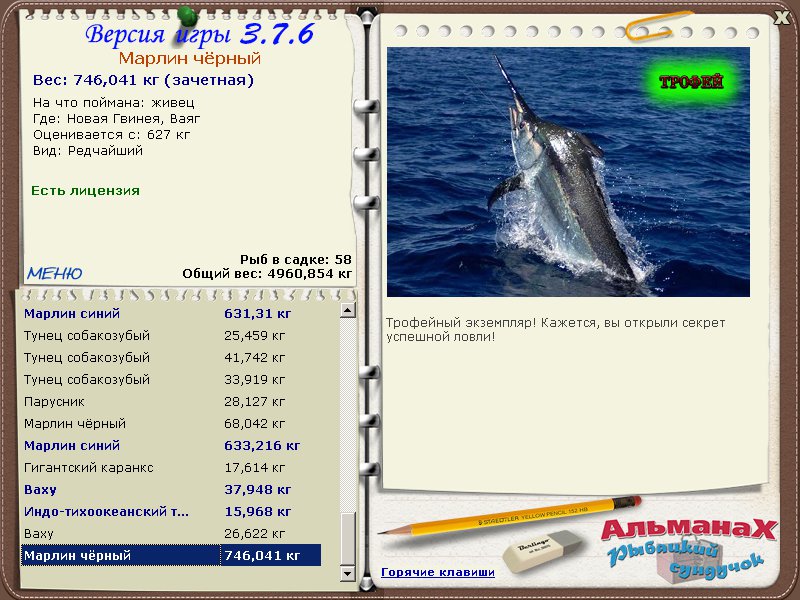800x600 pixels.
Task: Click the Вес: 746,041 кг (зачетная) line
Action: [x=143, y=80]
